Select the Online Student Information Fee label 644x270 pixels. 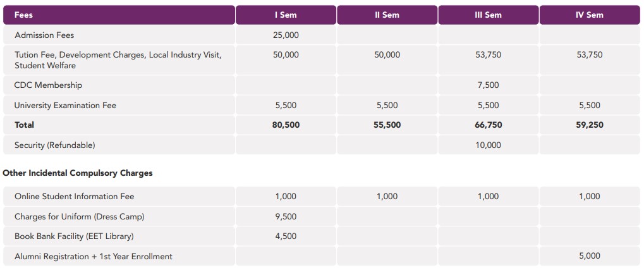pos(75,197)
